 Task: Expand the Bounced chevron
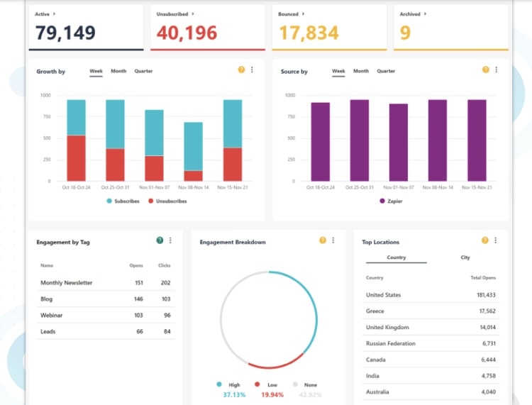coord(303,14)
